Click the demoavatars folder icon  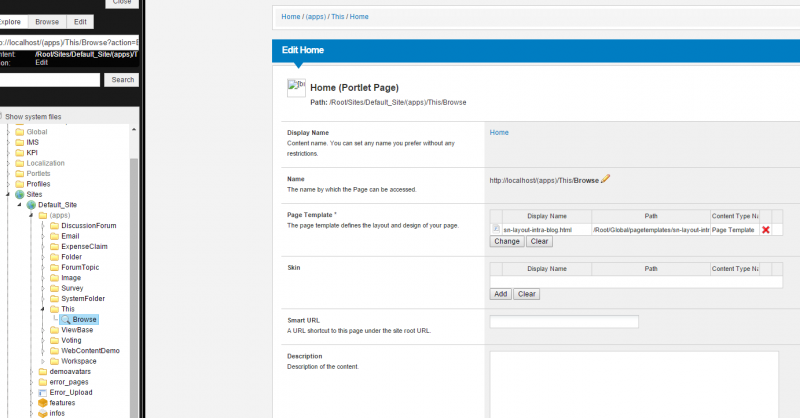point(43,372)
